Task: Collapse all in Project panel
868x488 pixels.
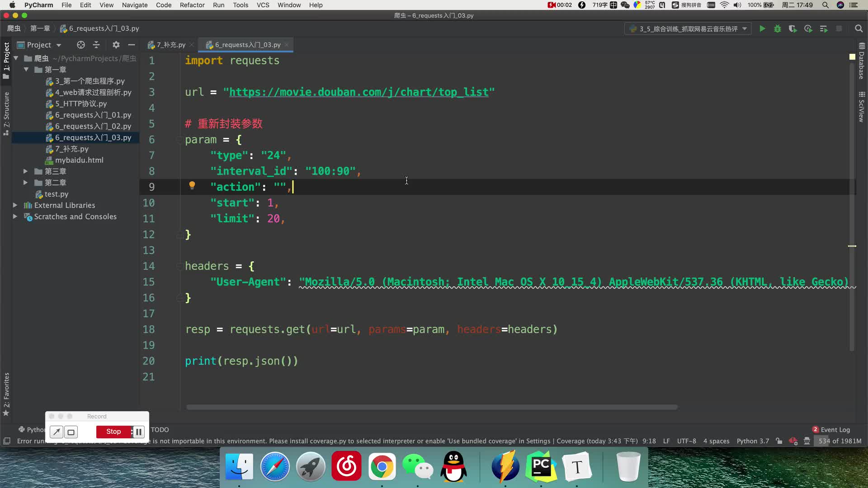Action: (96, 45)
